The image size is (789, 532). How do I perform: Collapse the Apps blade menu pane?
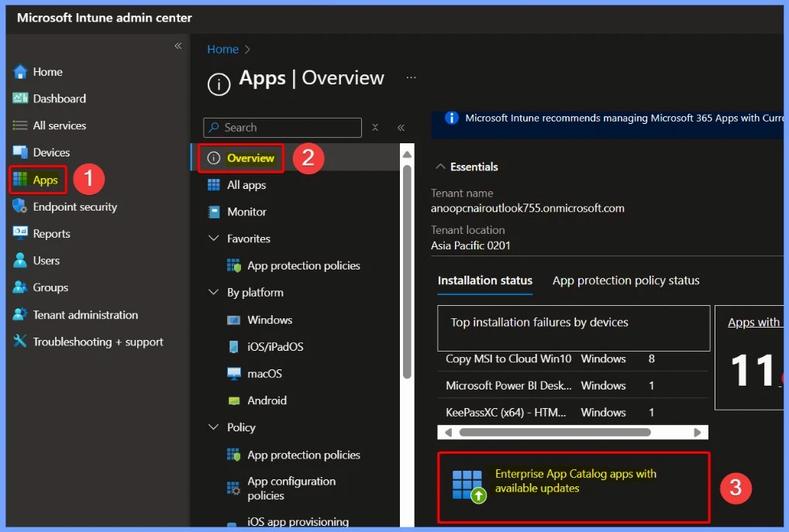tap(401, 128)
